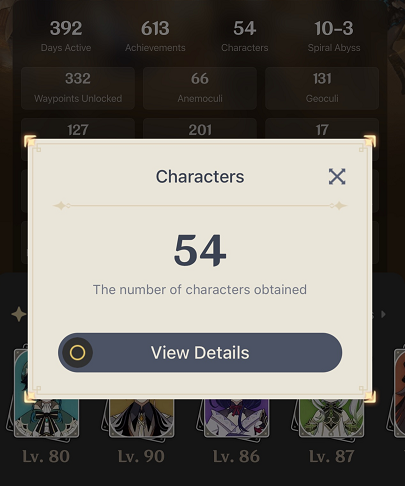The width and height of the screenshot is (405, 486).
Task: Open the Lv. 80 teal character card
Action: point(46,418)
